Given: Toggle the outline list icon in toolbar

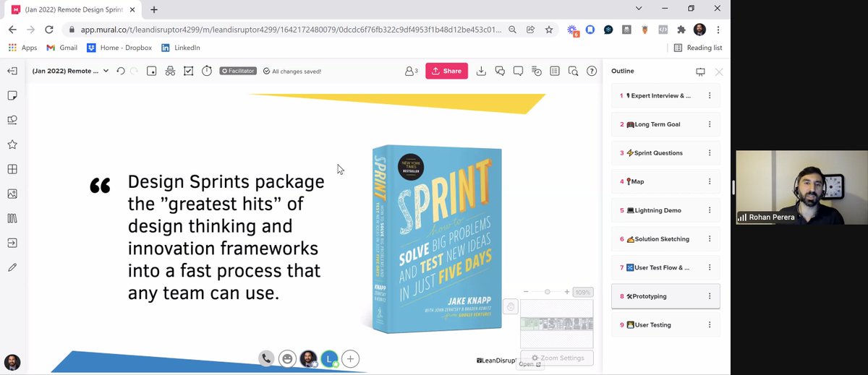Looking at the screenshot, I should [x=555, y=71].
